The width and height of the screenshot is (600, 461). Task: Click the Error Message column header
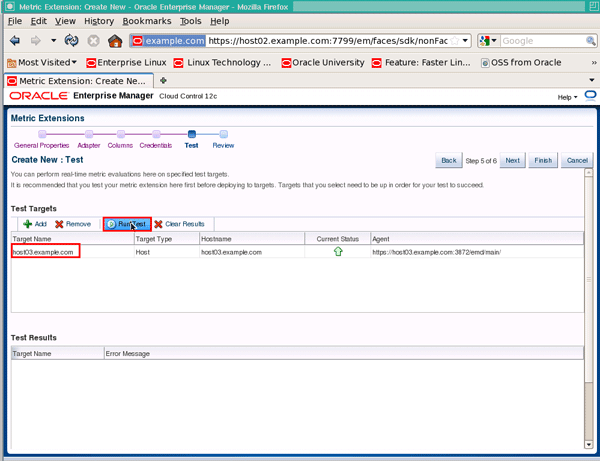[x=344, y=353]
